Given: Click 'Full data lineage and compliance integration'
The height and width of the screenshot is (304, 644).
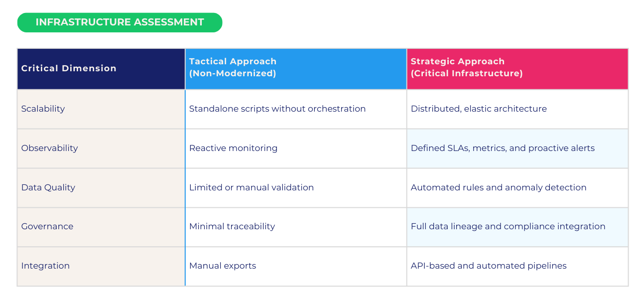Looking at the screenshot, I should click(508, 226).
